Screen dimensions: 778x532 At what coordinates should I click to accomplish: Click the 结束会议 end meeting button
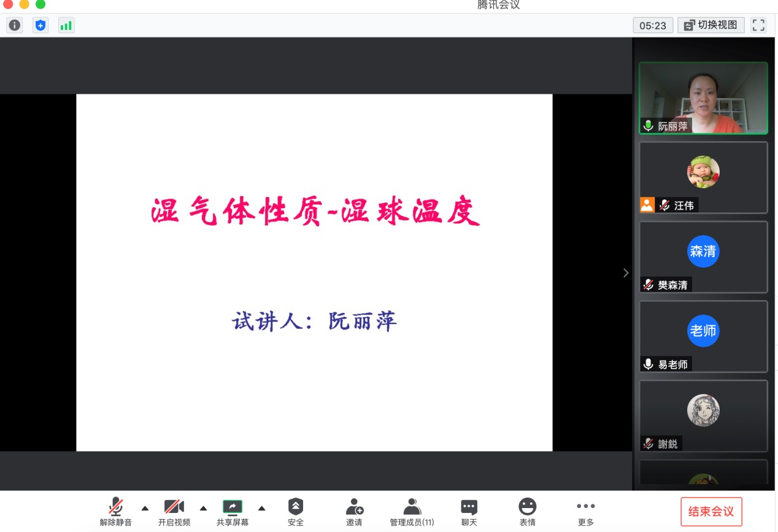711,512
